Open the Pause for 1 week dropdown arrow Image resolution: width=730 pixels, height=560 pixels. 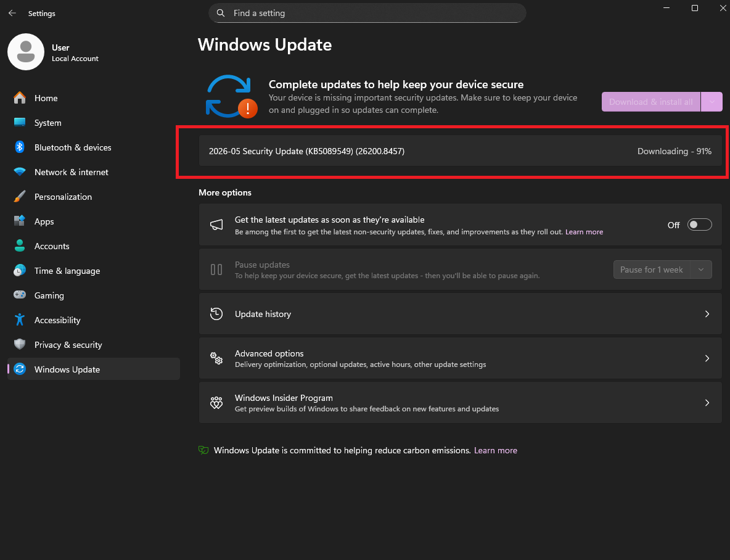click(700, 270)
